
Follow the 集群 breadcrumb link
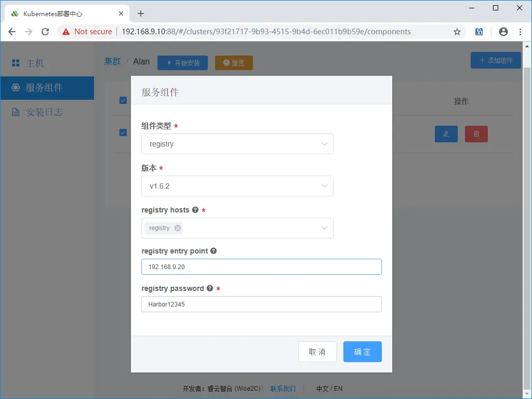(112, 61)
